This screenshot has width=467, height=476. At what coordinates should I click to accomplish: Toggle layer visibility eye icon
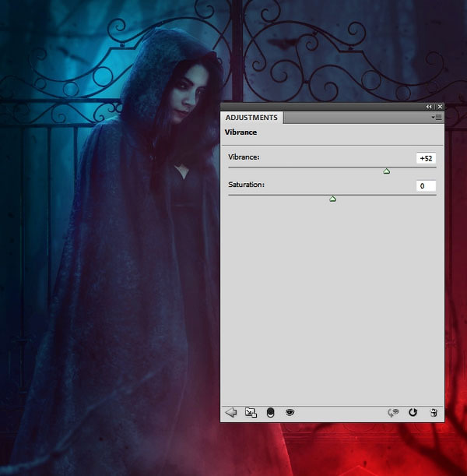(290, 412)
